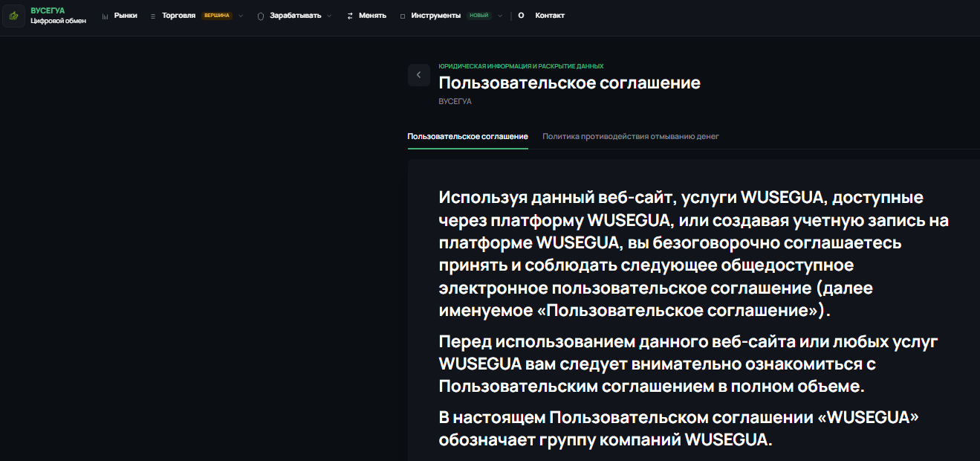The width and height of the screenshot is (980, 461).
Task: Click the list icon beside Торговля
Action: click(153, 16)
